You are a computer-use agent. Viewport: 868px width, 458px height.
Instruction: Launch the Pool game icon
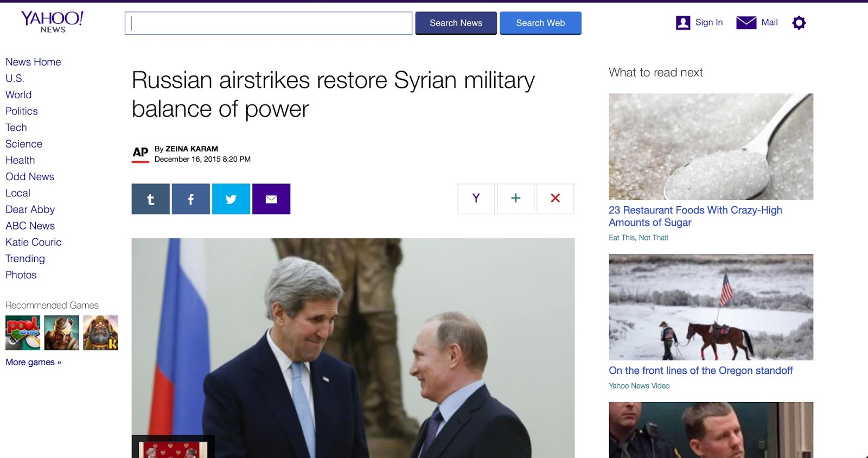(x=23, y=333)
